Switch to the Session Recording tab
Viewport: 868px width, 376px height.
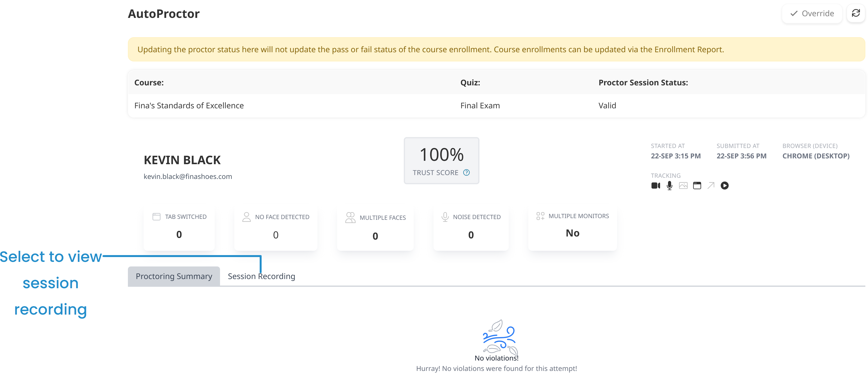point(261,276)
